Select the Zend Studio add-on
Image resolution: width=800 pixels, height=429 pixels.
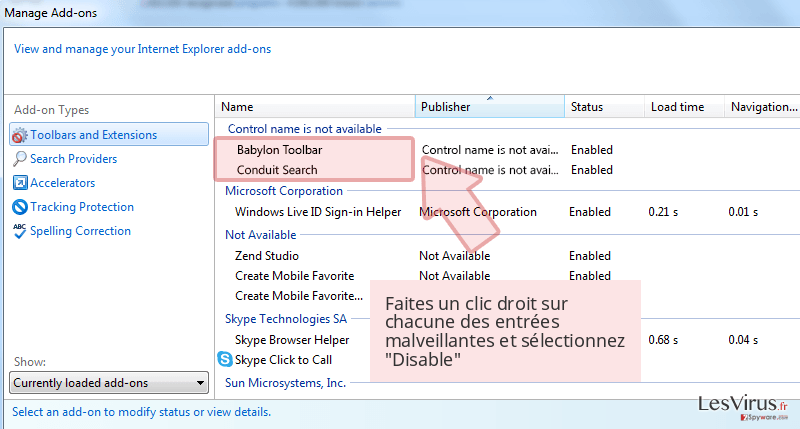(266, 256)
